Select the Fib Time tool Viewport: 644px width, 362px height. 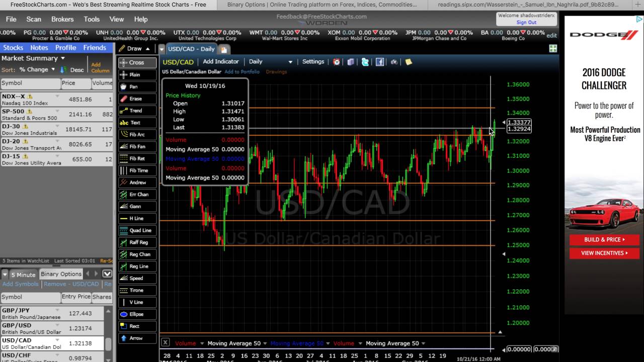tap(137, 170)
